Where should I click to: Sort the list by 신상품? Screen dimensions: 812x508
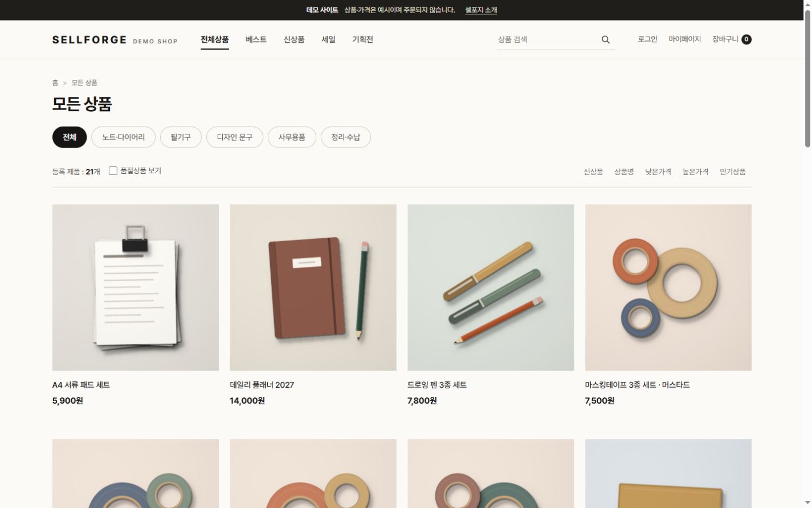pos(593,172)
